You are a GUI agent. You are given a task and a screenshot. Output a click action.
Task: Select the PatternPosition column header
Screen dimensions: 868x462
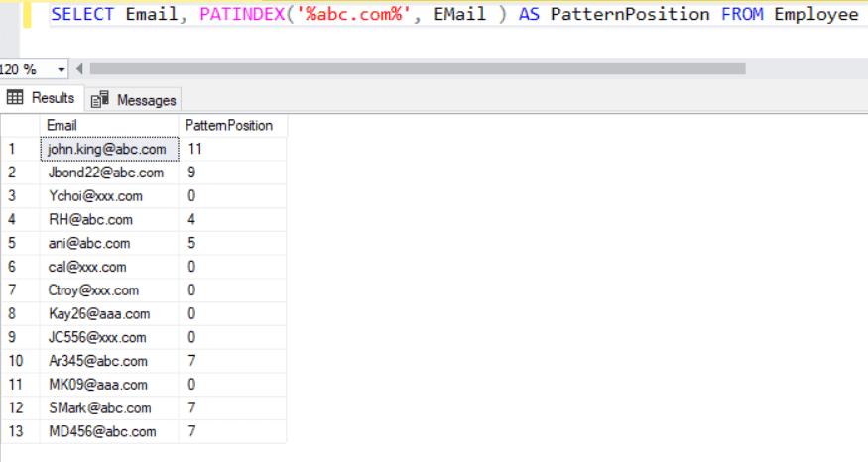[x=232, y=125]
